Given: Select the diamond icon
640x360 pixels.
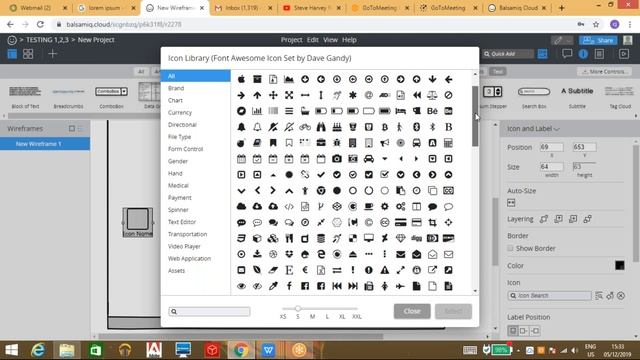Looking at the screenshot, I should pyautogui.click(x=400, y=238).
